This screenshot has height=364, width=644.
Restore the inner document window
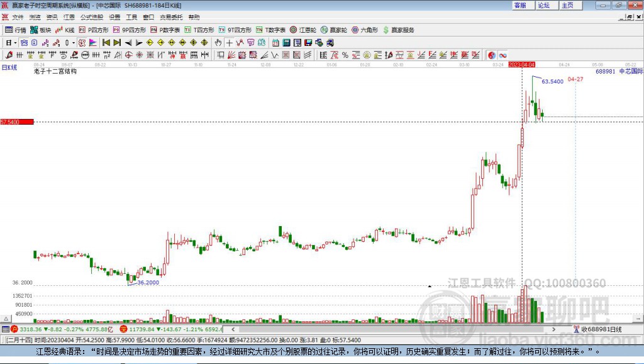click(630, 17)
